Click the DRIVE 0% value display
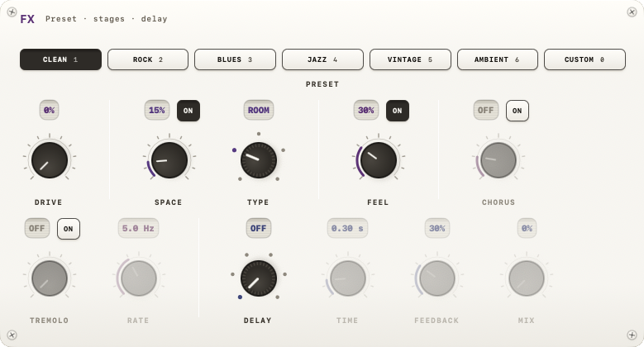Viewport: 644px width, 347px height. coord(50,110)
